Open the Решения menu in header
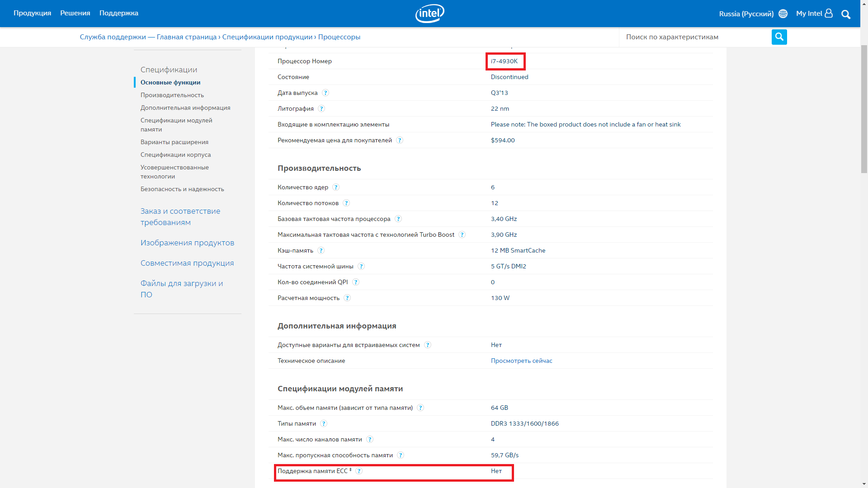The width and height of the screenshot is (868, 488). tap(75, 13)
